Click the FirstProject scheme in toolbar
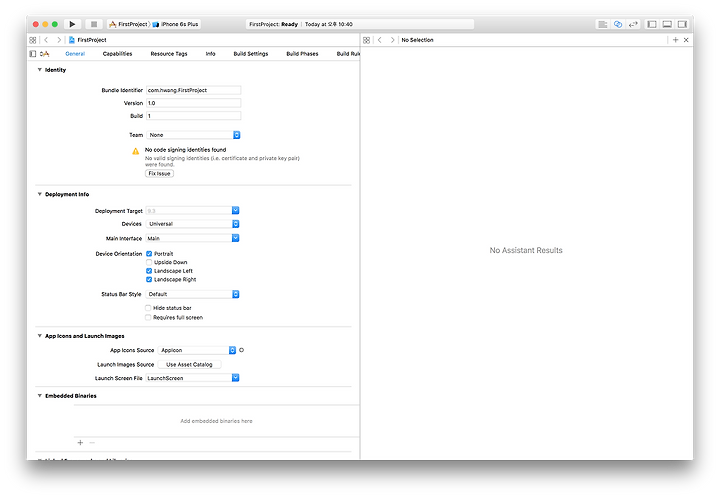 [x=128, y=24]
